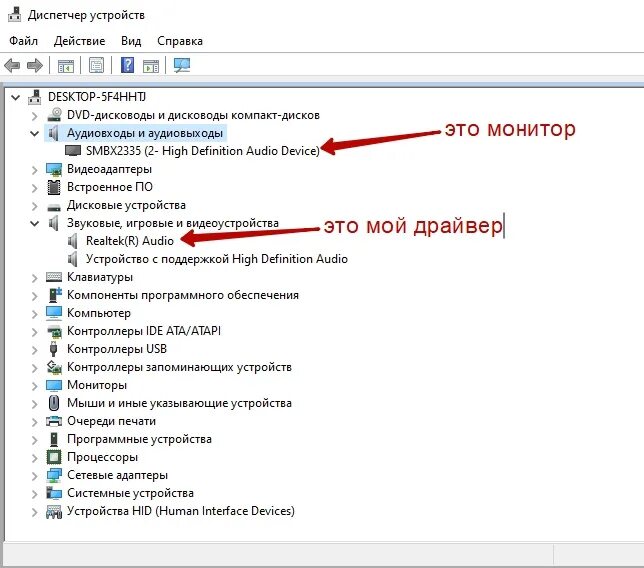
Task: Select the DESKTOP-5F4HHTJ computer name
Action: [97, 97]
